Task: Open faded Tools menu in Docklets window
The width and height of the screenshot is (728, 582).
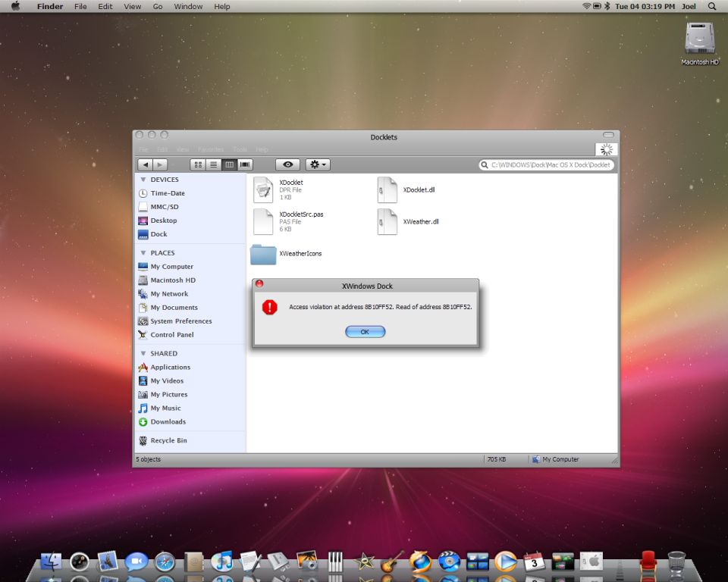Action: 240,149
